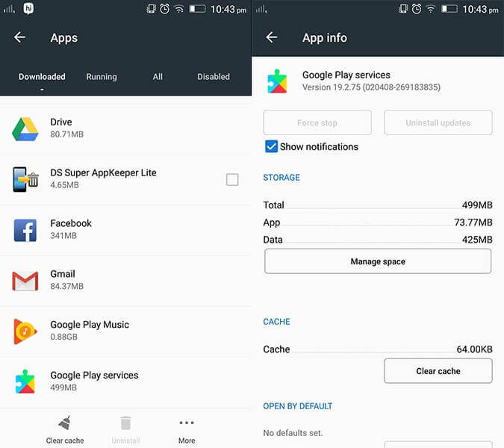Tap the vibrate mode icon in left status bar

pyautogui.click(x=151, y=9)
